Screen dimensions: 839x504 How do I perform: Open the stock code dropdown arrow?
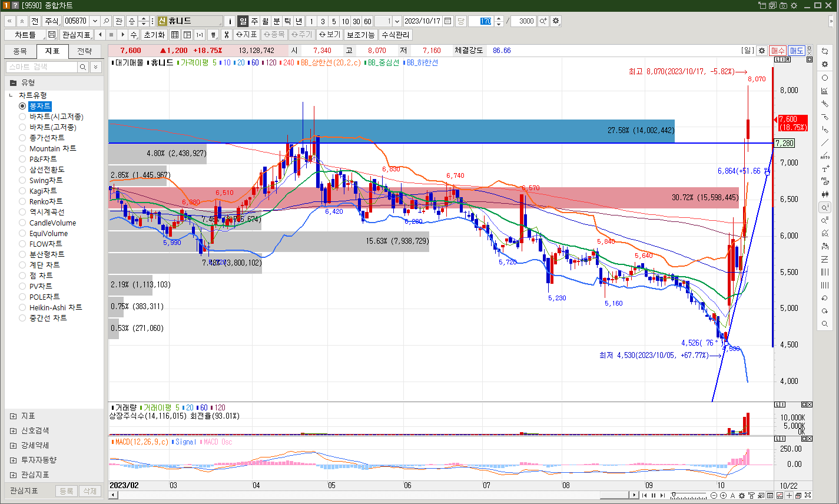95,21
